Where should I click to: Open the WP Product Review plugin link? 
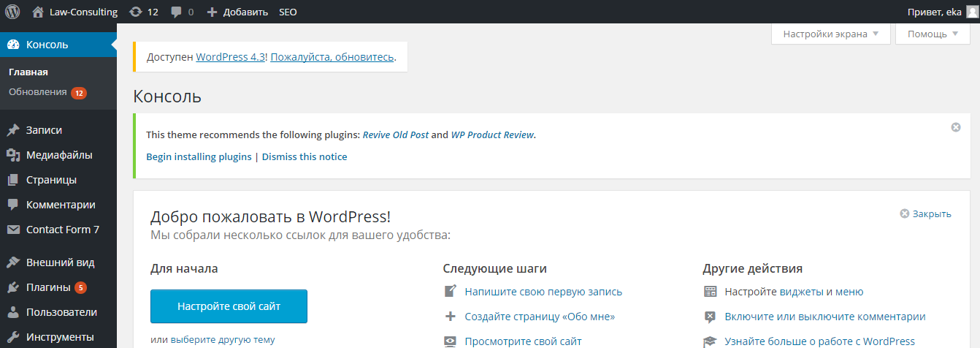493,135
